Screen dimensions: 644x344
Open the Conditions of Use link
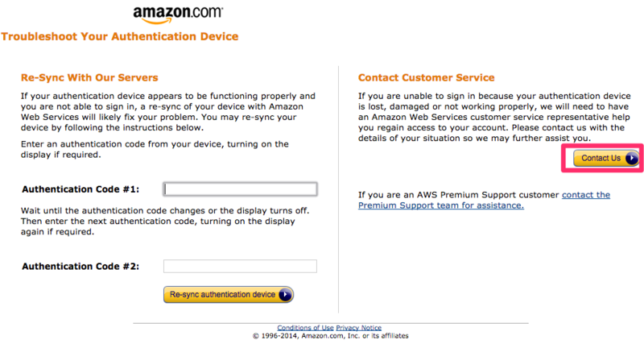point(305,328)
